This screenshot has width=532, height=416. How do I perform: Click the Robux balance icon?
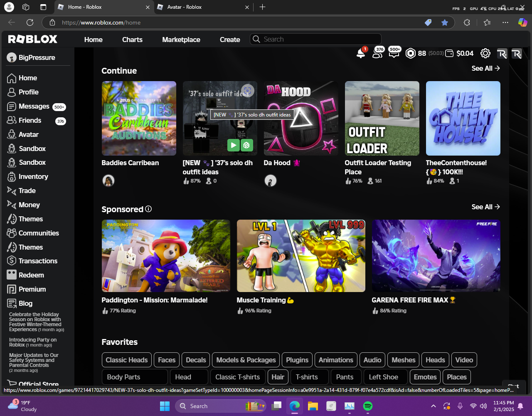point(410,53)
